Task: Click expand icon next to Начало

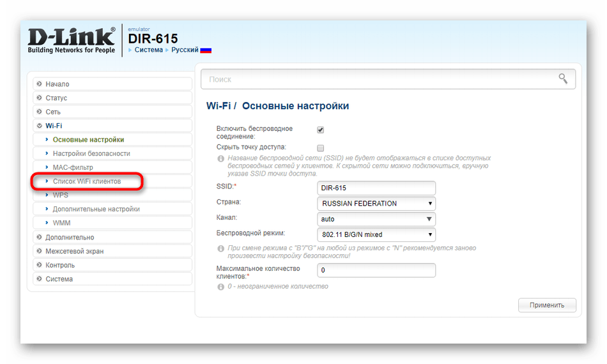Action: 39,84
